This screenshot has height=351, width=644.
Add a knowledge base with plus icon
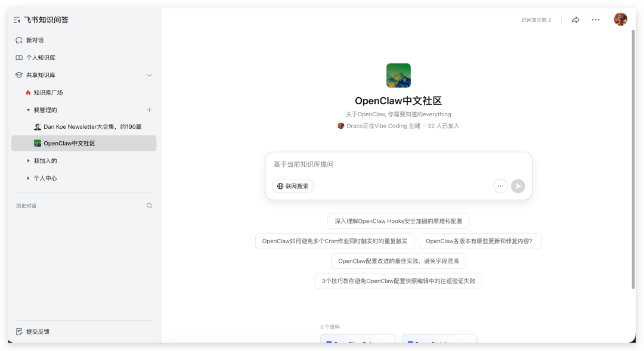tap(149, 110)
